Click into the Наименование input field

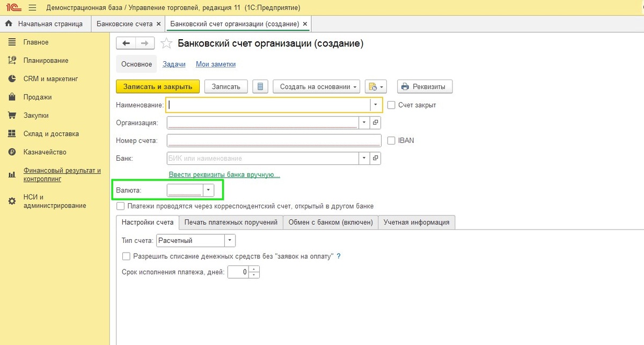click(268, 105)
